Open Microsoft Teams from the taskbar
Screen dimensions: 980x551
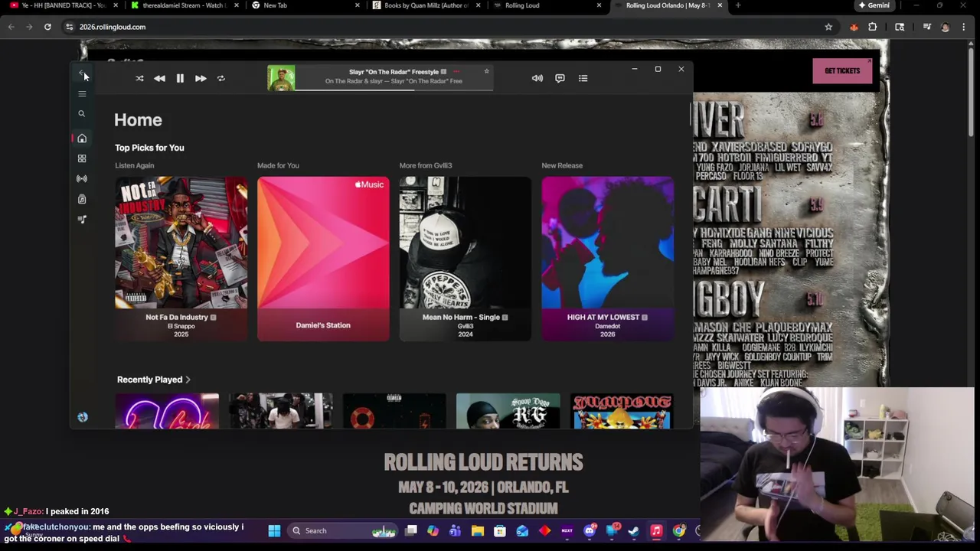coord(456,530)
